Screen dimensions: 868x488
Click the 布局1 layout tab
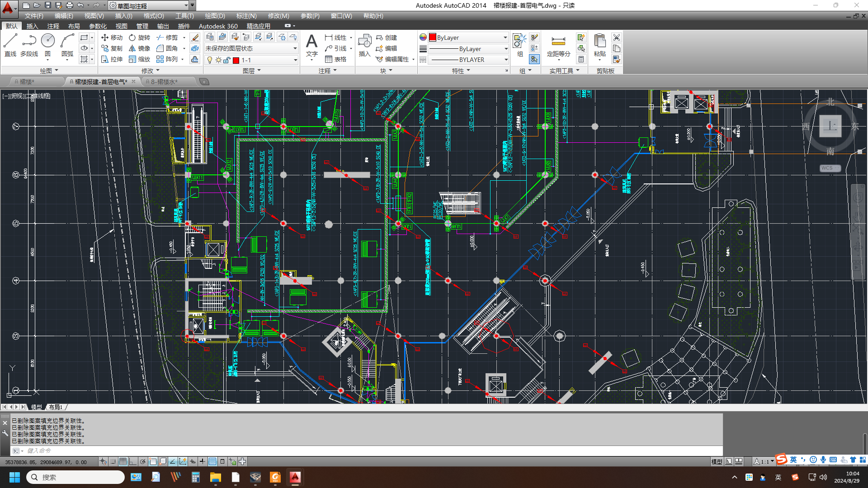(x=56, y=407)
